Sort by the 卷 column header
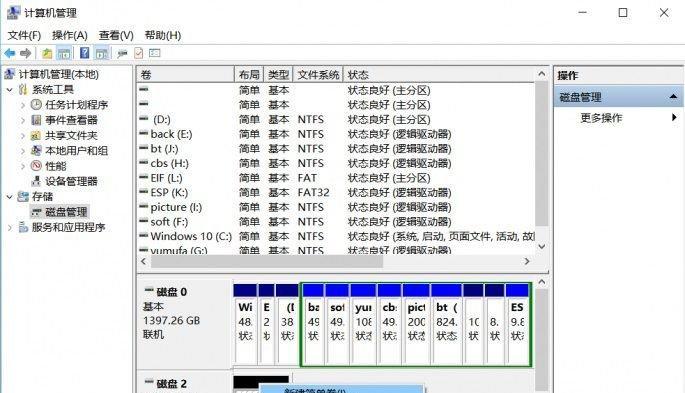 coord(185,75)
